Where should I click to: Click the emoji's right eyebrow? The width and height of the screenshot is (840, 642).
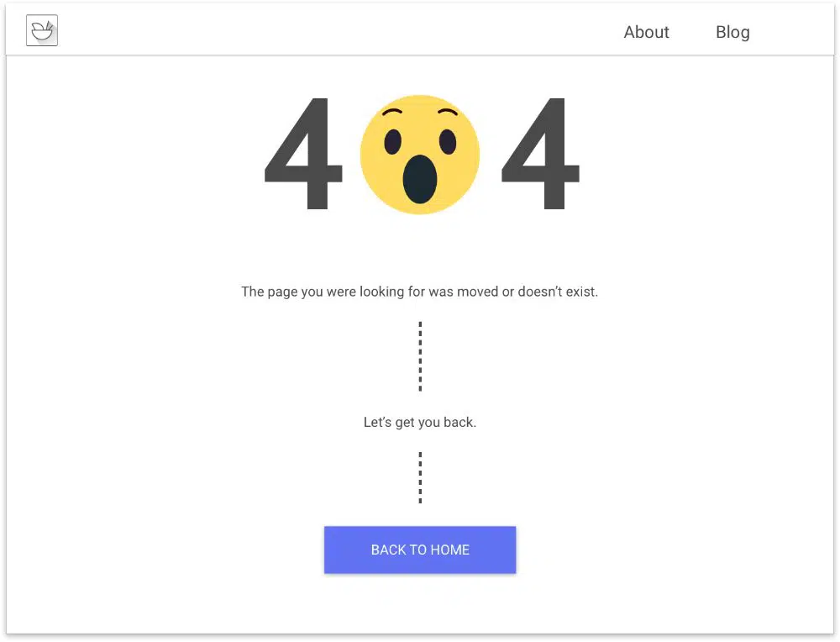pyautogui.click(x=448, y=113)
